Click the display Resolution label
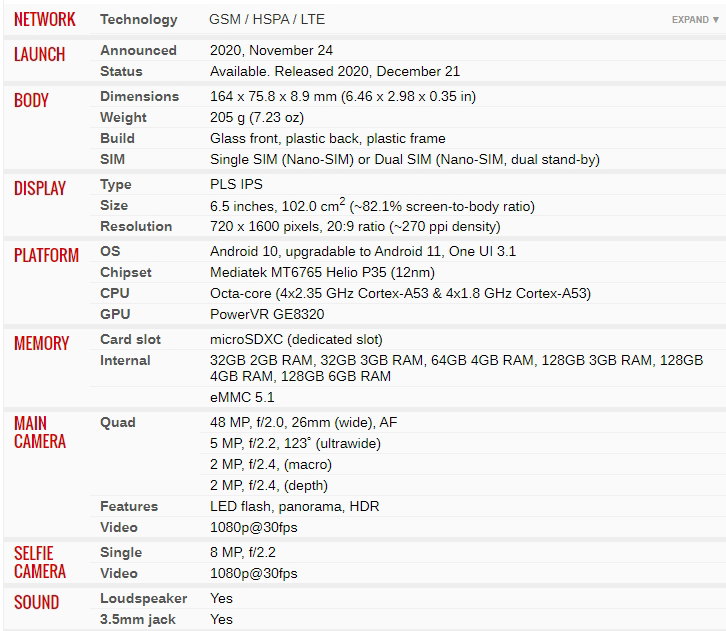Viewport: 726px width, 631px height. [136, 226]
